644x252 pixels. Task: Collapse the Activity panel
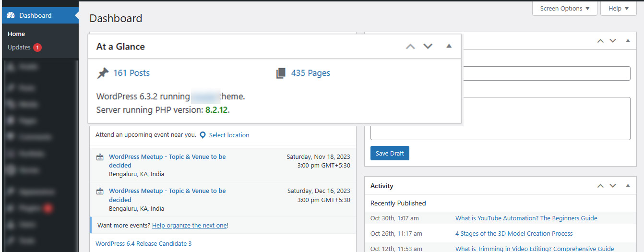click(x=628, y=186)
